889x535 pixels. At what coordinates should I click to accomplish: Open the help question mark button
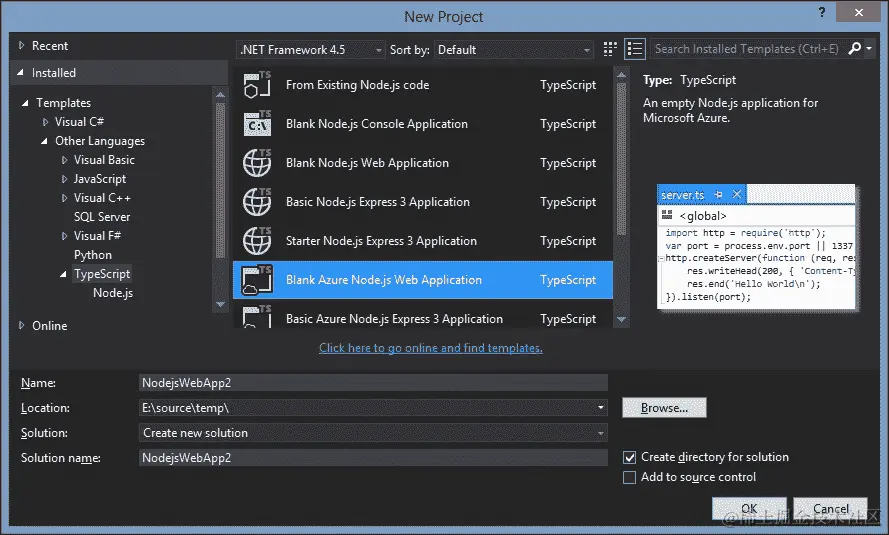point(822,12)
